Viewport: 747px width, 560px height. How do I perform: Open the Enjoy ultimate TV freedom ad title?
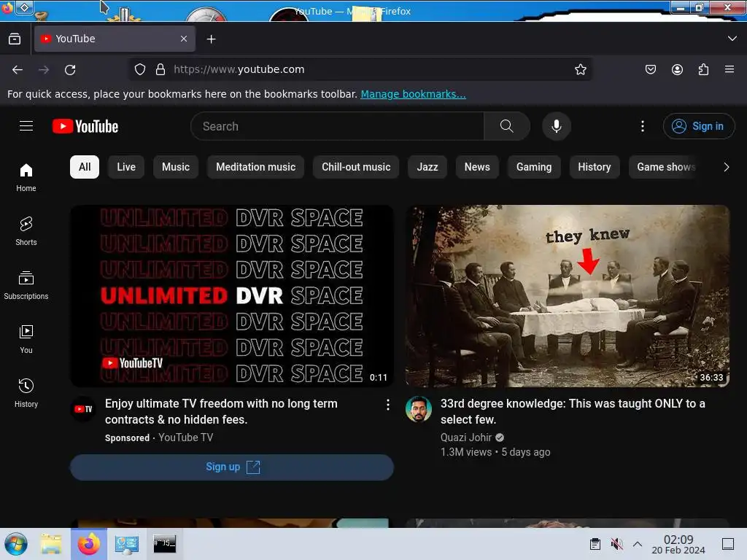click(222, 411)
